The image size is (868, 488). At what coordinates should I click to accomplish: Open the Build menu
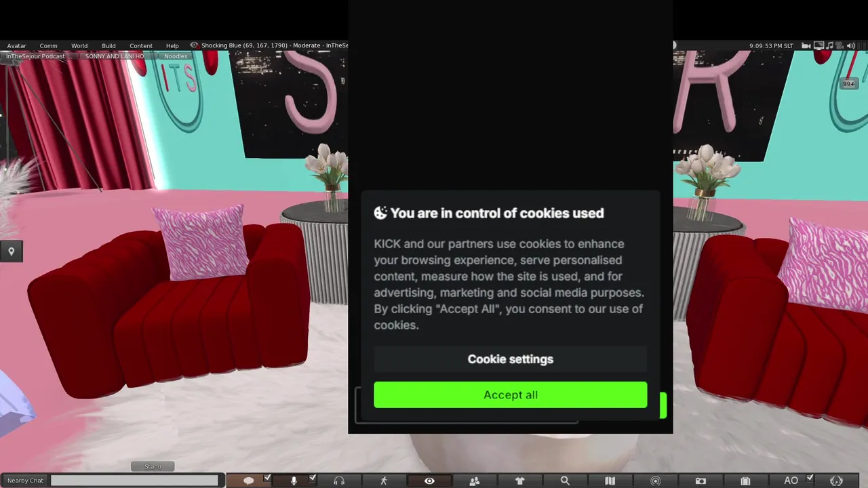[x=108, y=46]
